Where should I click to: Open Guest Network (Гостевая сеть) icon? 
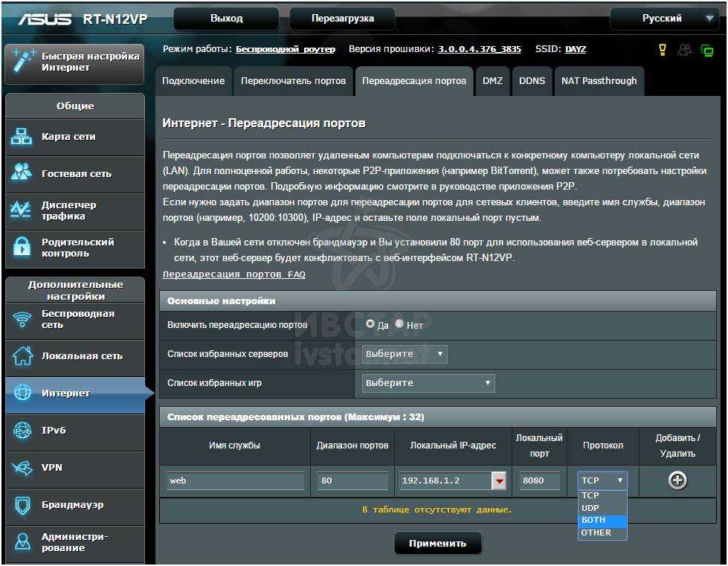coord(22,173)
